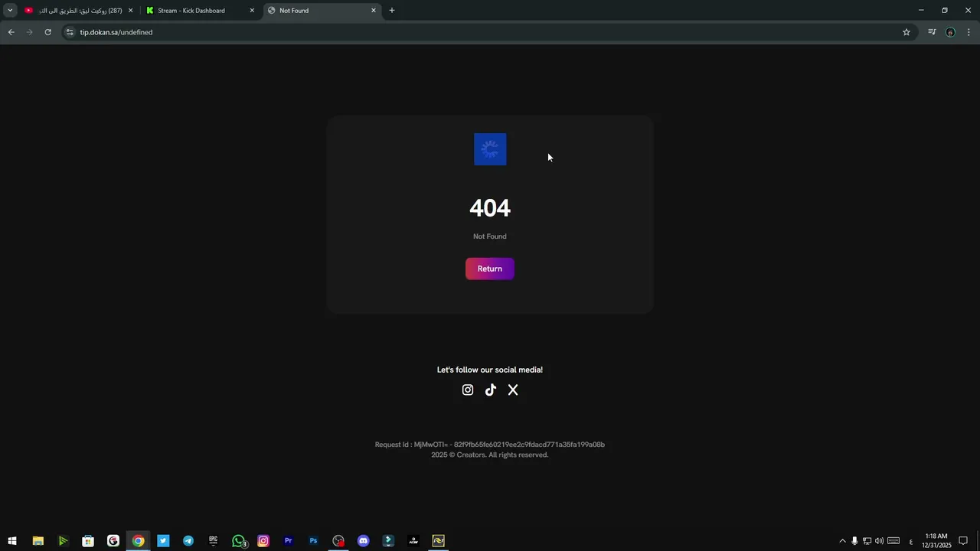Open the Chrome profile avatar
Image resolution: width=980 pixels, height=551 pixels.
tap(951, 32)
